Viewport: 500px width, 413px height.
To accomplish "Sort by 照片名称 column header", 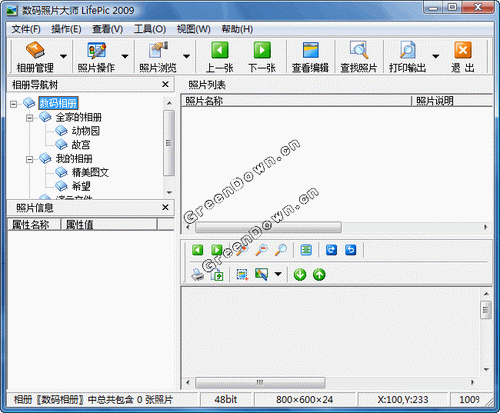I will pyautogui.click(x=296, y=101).
